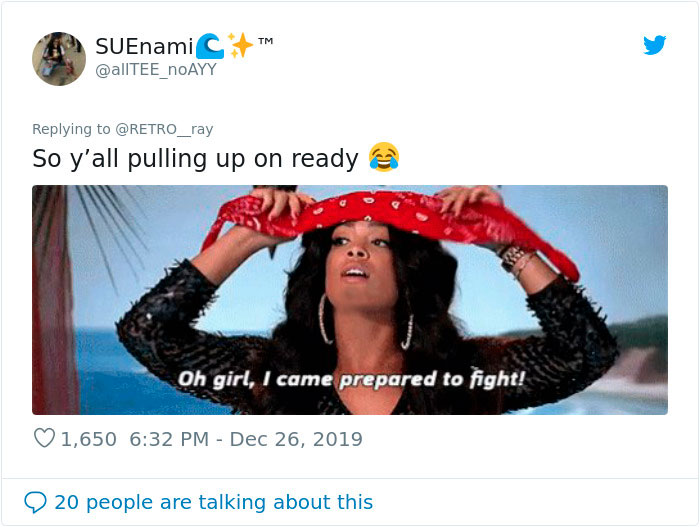Click the "Oh girl, I came prepared to fight!" caption
The height and width of the screenshot is (527, 700).
[351, 379]
